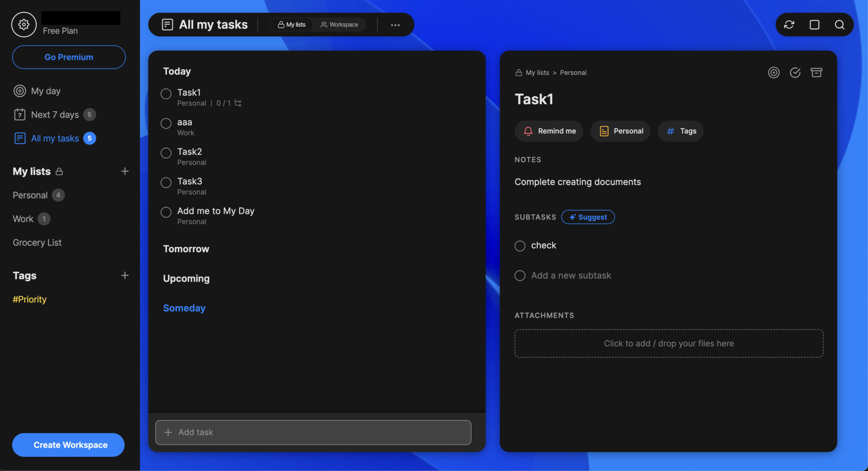Screen dimensions: 868x471
Task: Expand the Tomorrow section
Action: (x=186, y=249)
